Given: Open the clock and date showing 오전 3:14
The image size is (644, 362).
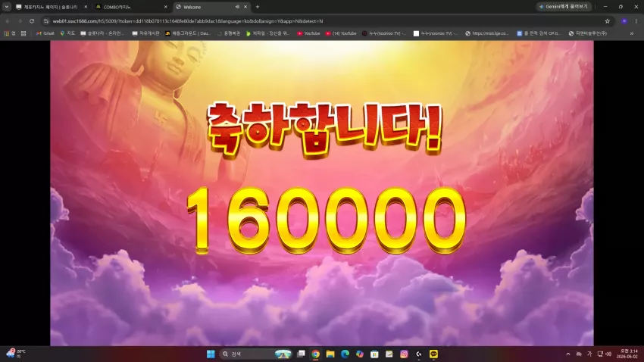Looking at the screenshot, I should click(x=629, y=354).
